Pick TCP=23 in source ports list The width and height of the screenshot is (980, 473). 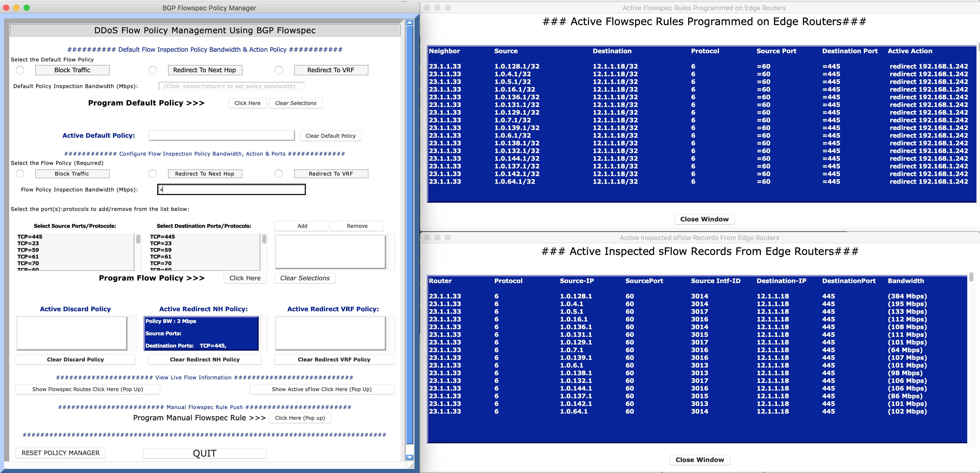point(28,243)
